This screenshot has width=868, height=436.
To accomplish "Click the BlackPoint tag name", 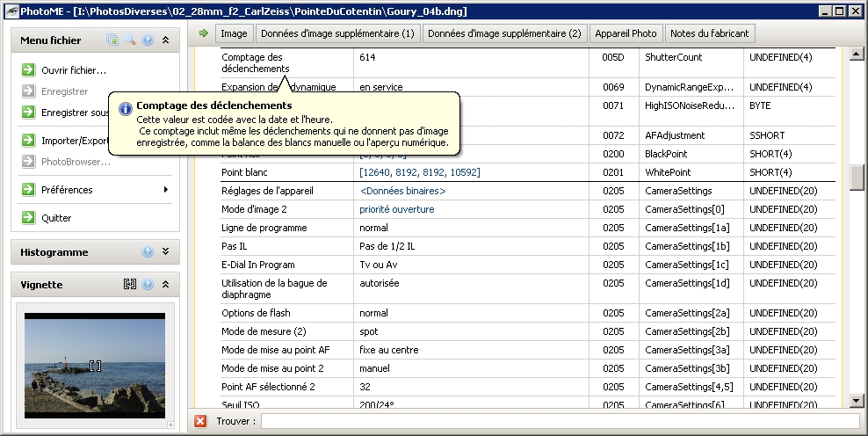I will tap(666, 154).
